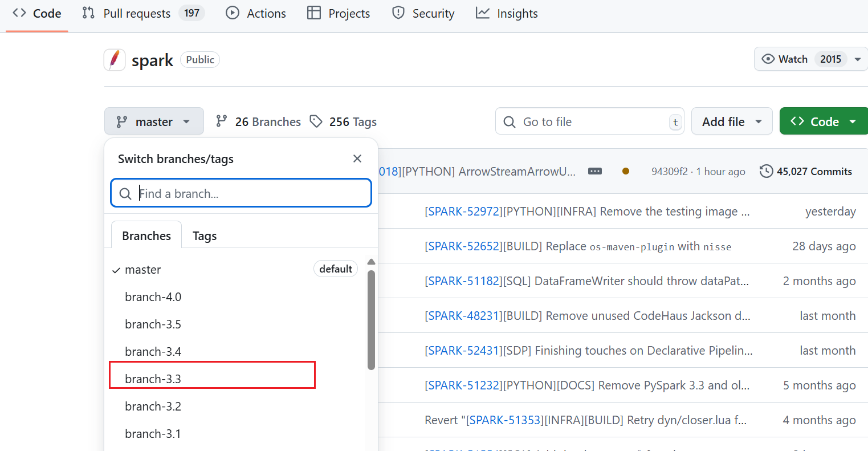This screenshot has height=451, width=868.
Task: Click the '4 months ago' timestamp
Action: click(x=820, y=420)
